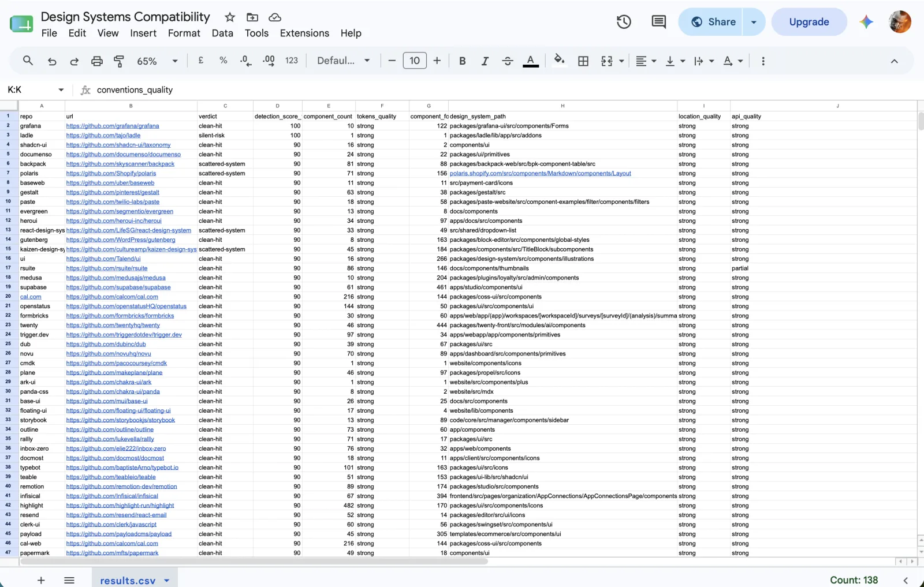
Task: View the cloud document status
Action: tap(275, 17)
